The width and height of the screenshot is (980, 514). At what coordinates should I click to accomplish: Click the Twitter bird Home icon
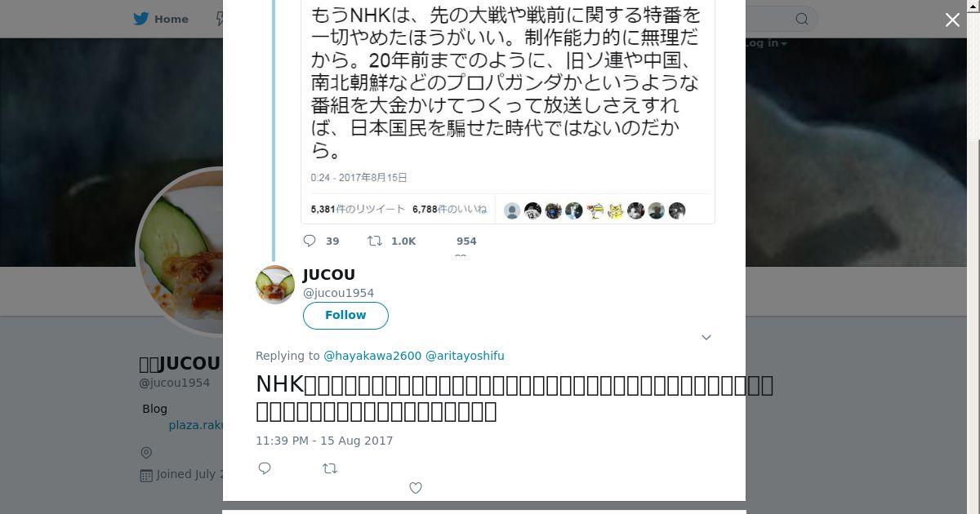click(x=141, y=19)
